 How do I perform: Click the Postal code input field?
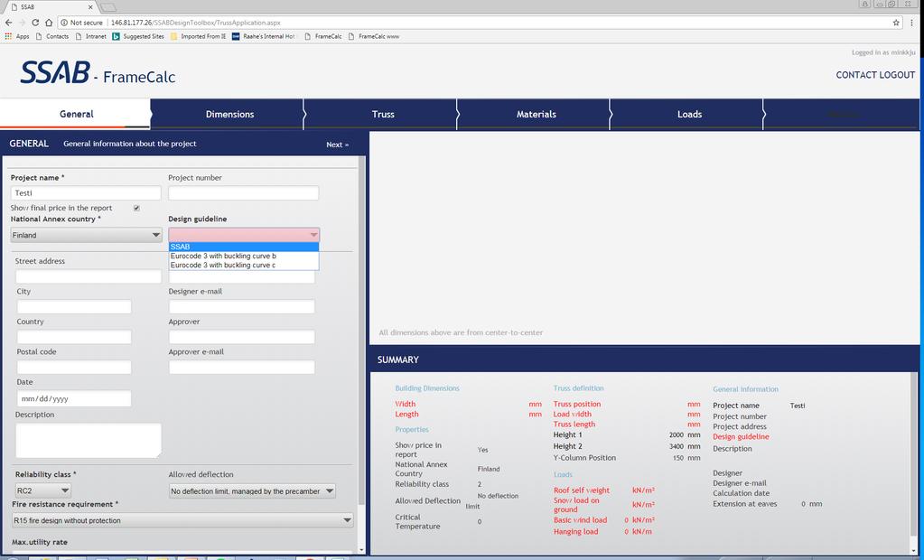tap(74, 367)
